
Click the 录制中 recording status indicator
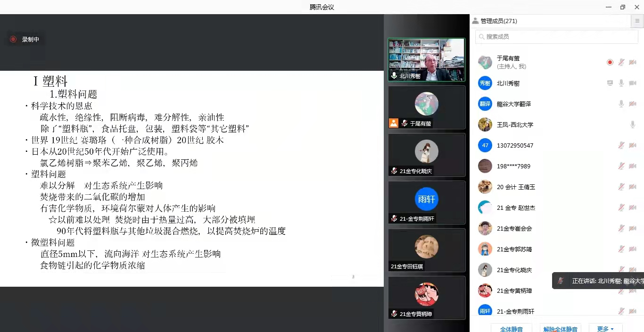pyautogui.click(x=25, y=40)
